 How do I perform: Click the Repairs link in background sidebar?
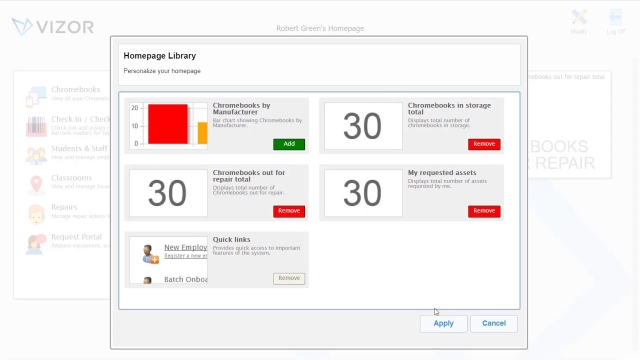coord(64,207)
